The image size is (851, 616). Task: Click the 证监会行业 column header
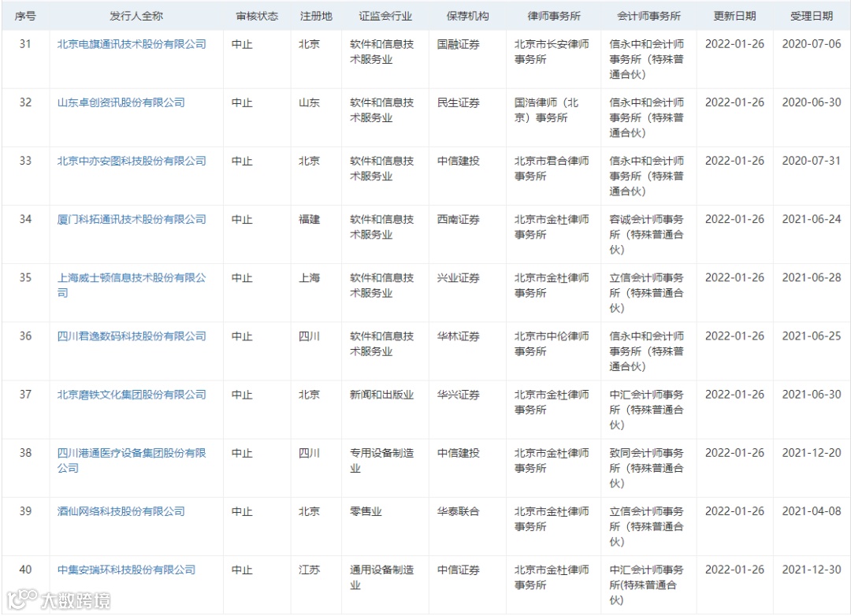(x=385, y=17)
